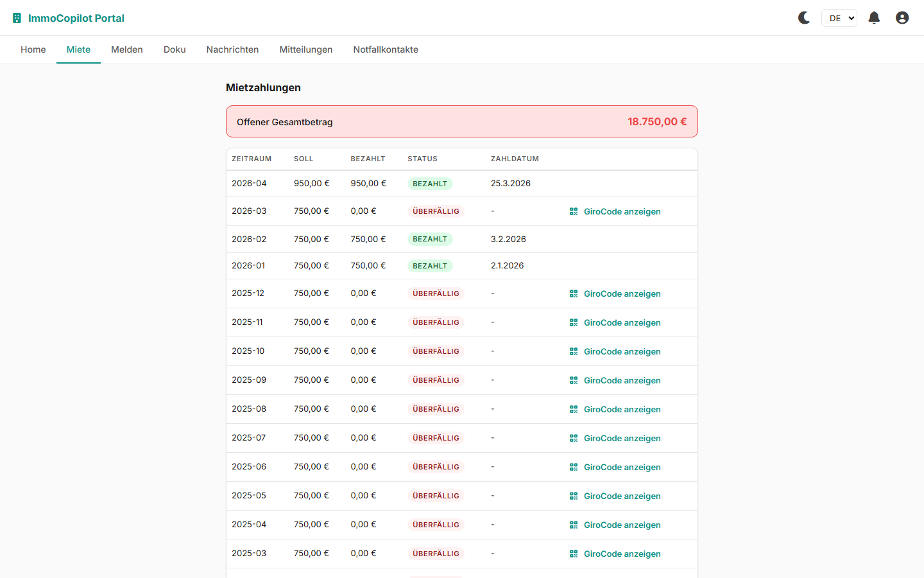Click the QR icon for period 2025-12

pyautogui.click(x=574, y=293)
